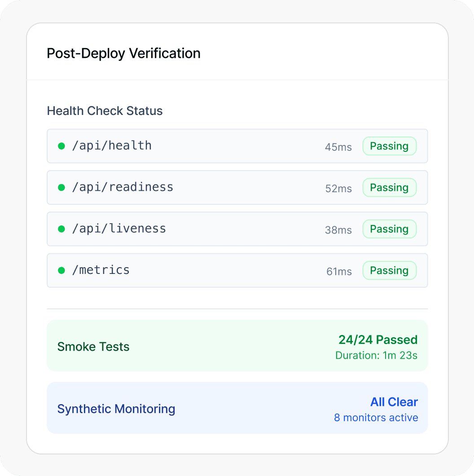Click the green status dot beside /api/health
The height and width of the screenshot is (476, 474).
61,146
